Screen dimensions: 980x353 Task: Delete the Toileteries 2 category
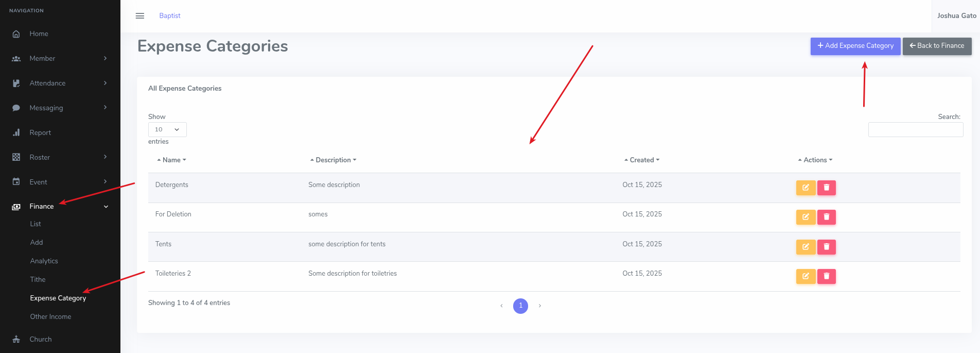click(826, 276)
